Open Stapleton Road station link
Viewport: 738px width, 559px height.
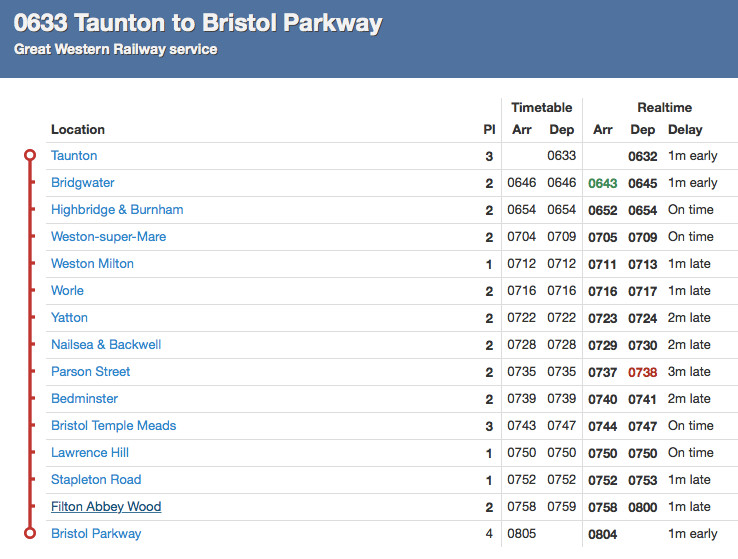pos(96,480)
